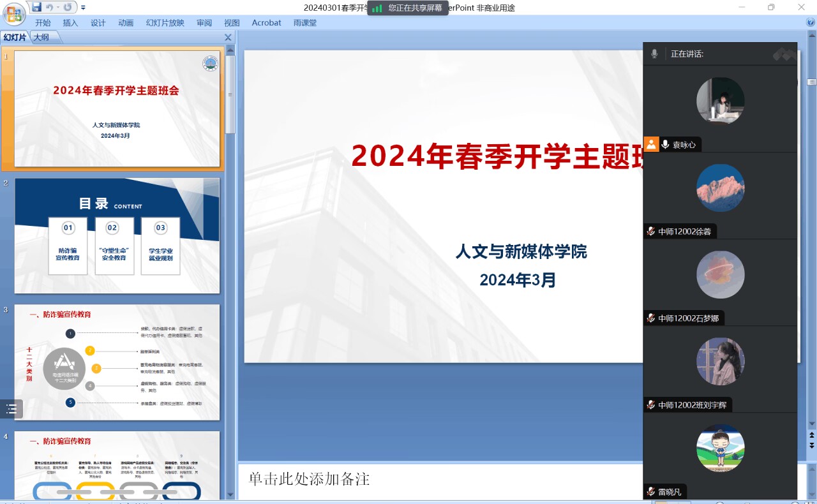Viewport: 817px width, 504px height.
Task: Click the slide panel scroll-up arrow
Action: coord(230,50)
